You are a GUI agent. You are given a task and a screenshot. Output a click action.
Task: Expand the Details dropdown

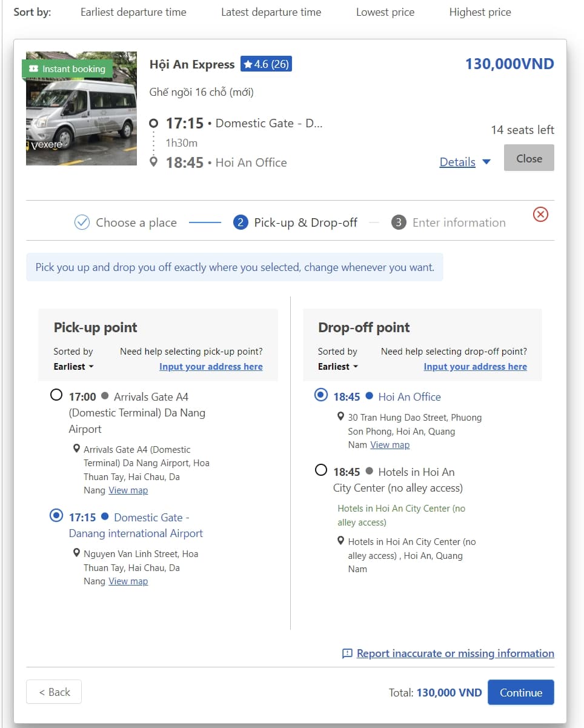point(465,162)
